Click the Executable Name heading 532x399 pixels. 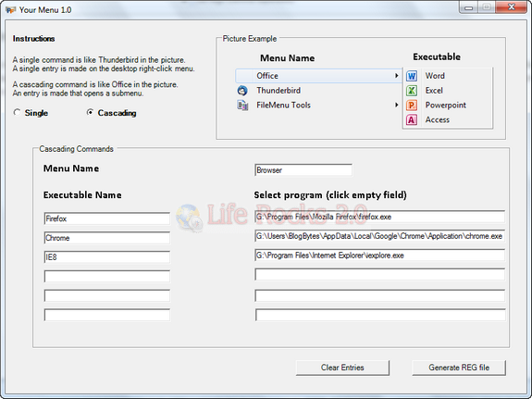coord(82,195)
